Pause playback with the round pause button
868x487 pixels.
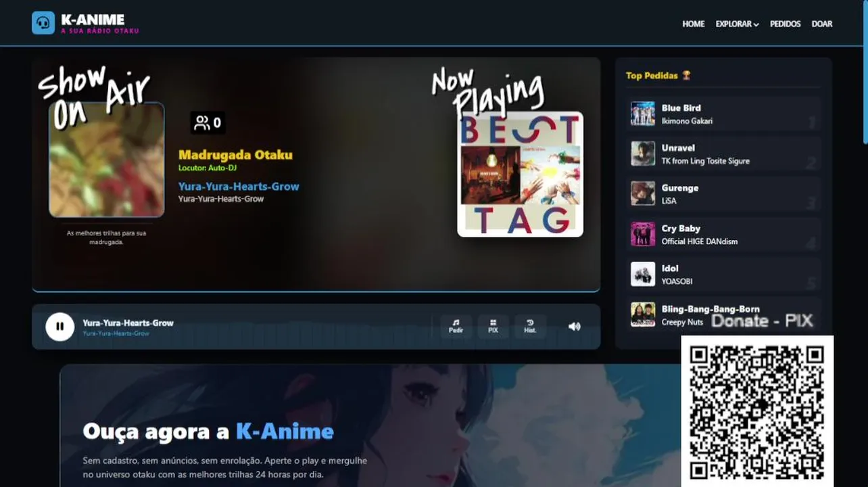pos(59,327)
